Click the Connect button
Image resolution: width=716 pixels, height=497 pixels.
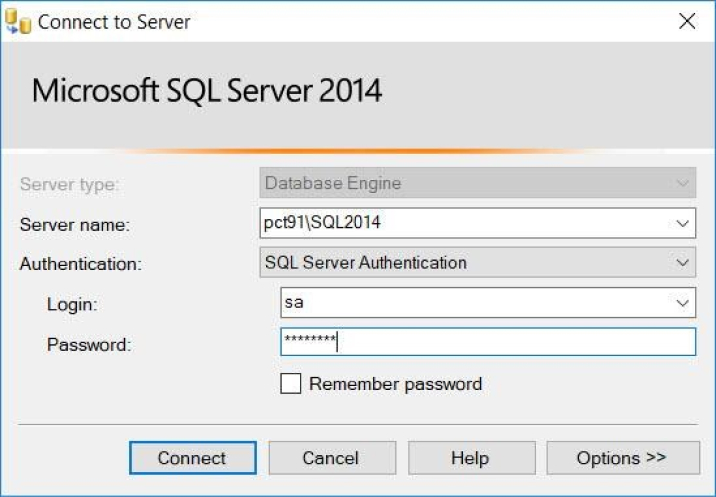(x=193, y=458)
